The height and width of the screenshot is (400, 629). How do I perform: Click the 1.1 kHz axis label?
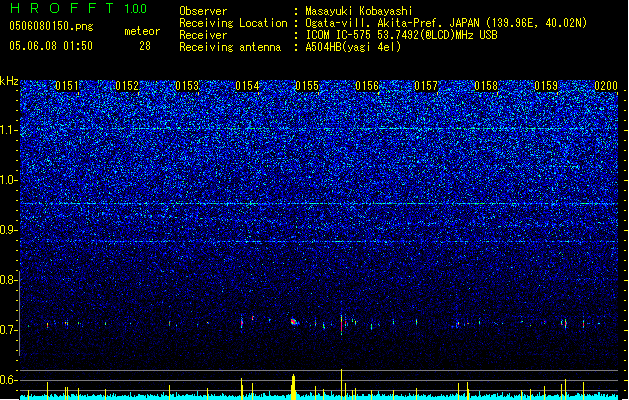[8, 130]
